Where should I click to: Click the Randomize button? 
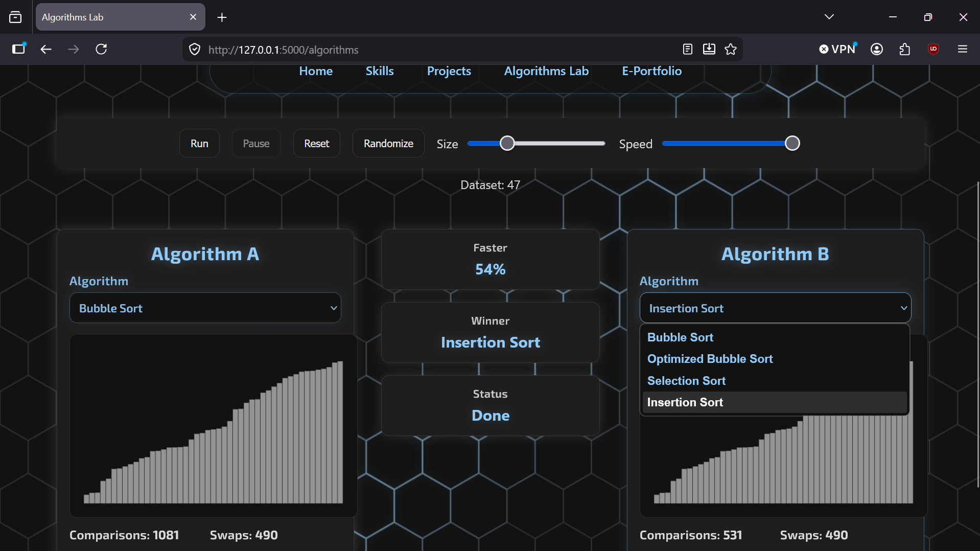[388, 143]
